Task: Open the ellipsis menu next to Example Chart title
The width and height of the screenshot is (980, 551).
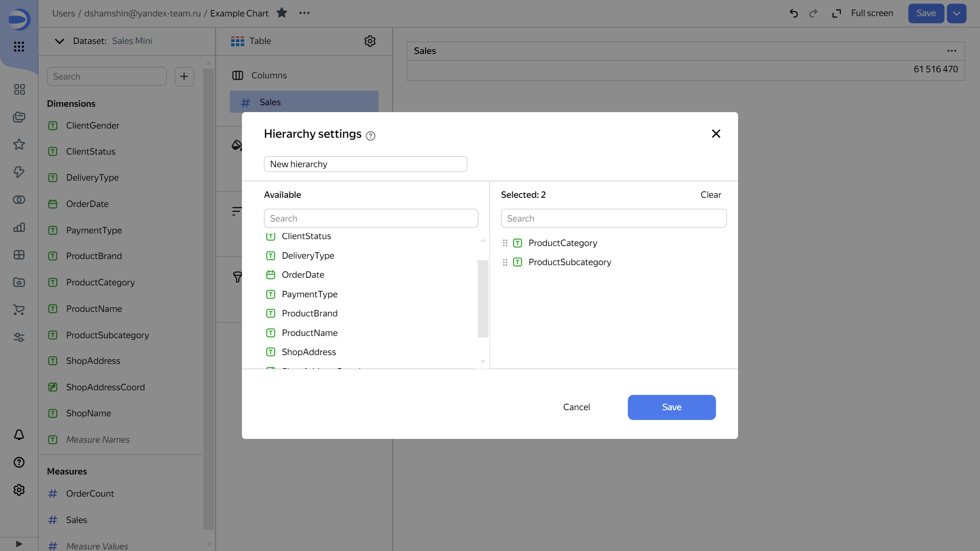Action: point(304,13)
